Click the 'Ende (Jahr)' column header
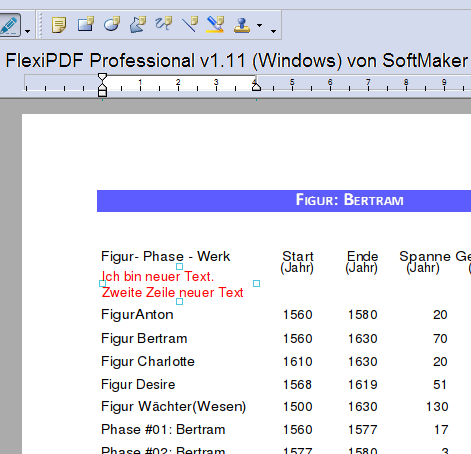The width and height of the screenshot is (471, 454). [362, 262]
